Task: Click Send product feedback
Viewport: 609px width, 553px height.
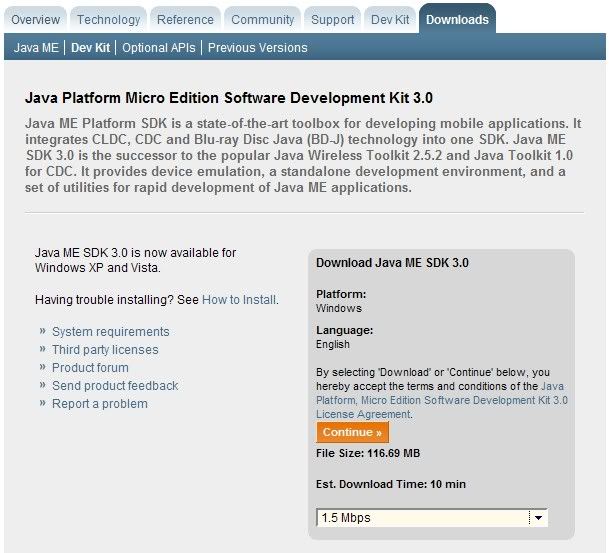Action: [x=115, y=386]
